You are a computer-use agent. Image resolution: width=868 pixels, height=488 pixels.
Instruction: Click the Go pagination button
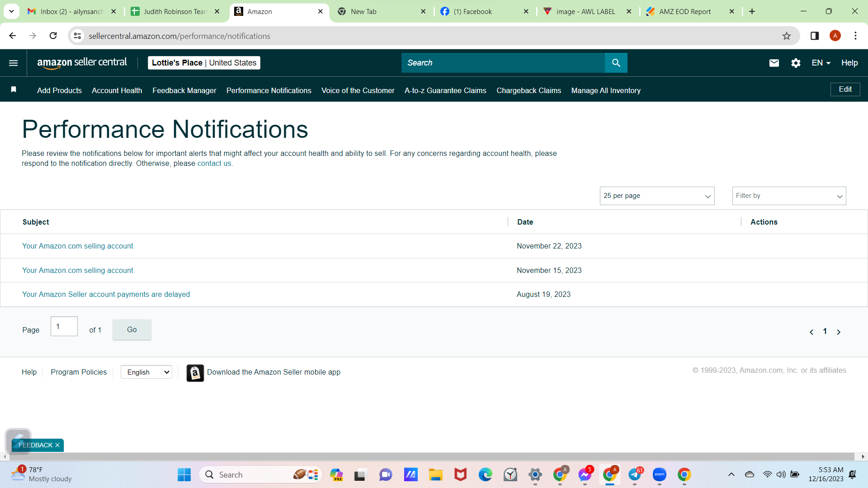click(132, 329)
